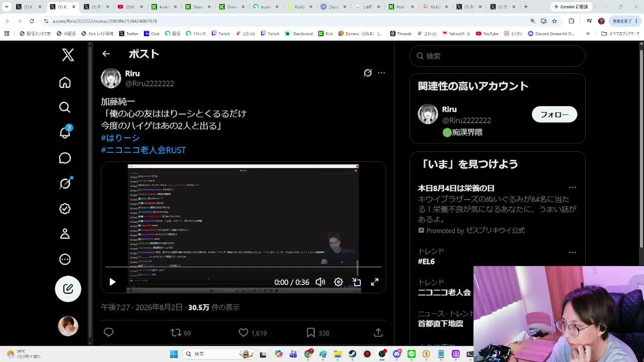Repost the post showing 69 reposts
Viewport: 644px width, 362px height.
pyautogui.click(x=181, y=333)
